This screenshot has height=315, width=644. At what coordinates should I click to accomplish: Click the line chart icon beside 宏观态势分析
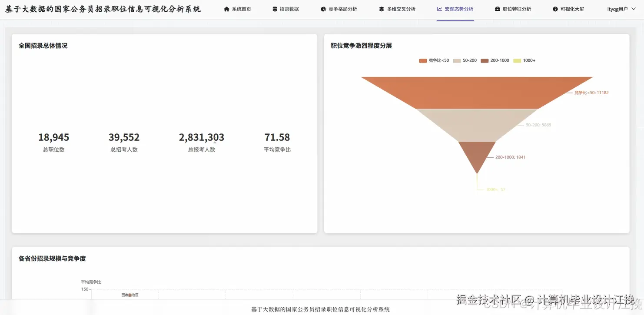[x=440, y=9]
